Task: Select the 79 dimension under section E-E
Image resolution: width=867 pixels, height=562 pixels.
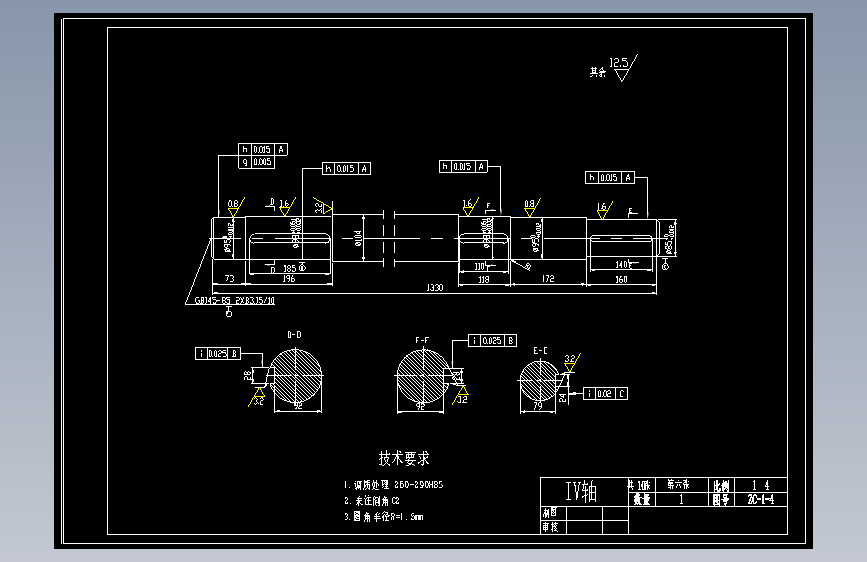Action: [537, 406]
